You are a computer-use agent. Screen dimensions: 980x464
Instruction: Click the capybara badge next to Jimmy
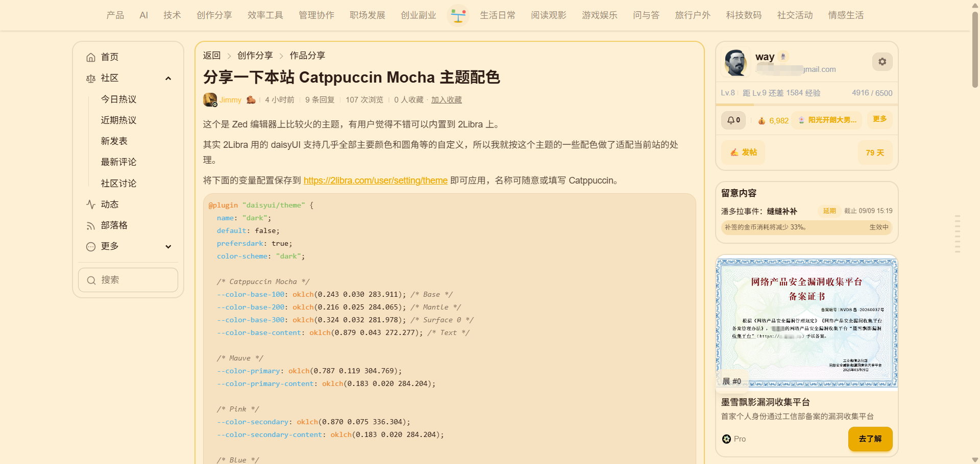pyautogui.click(x=251, y=100)
